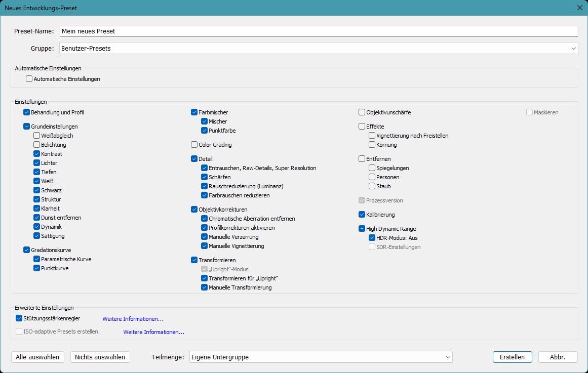Disable the Sättigung checkbox
Image resolution: width=588 pixels, height=373 pixels.
point(37,235)
